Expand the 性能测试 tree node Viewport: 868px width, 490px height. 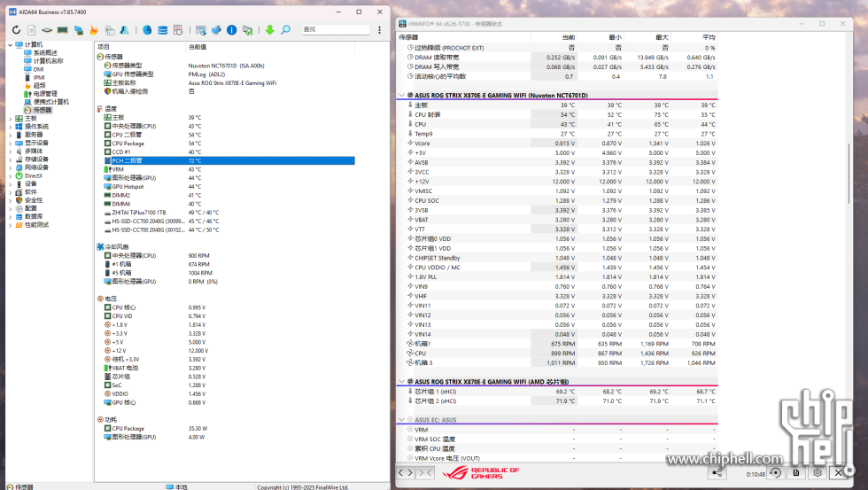pyautogui.click(x=10, y=225)
